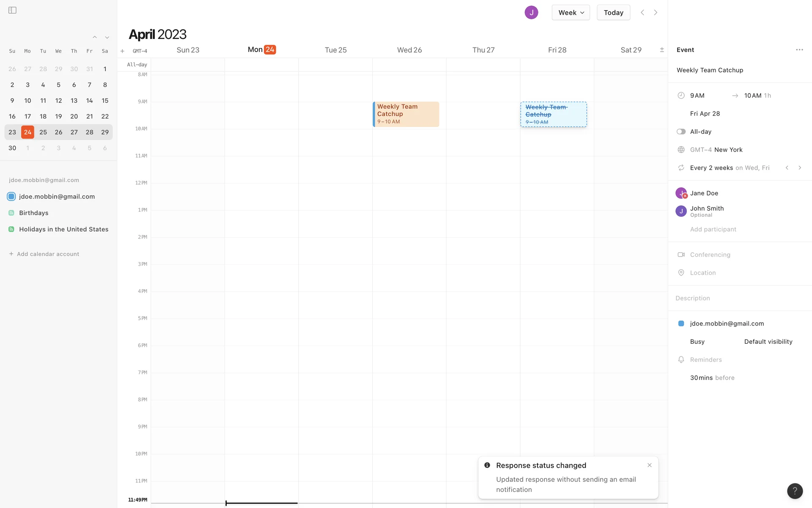This screenshot has width=812, height=508.
Task: Toggle the sidebar panel icon
Action: click(x=12, y=10)
